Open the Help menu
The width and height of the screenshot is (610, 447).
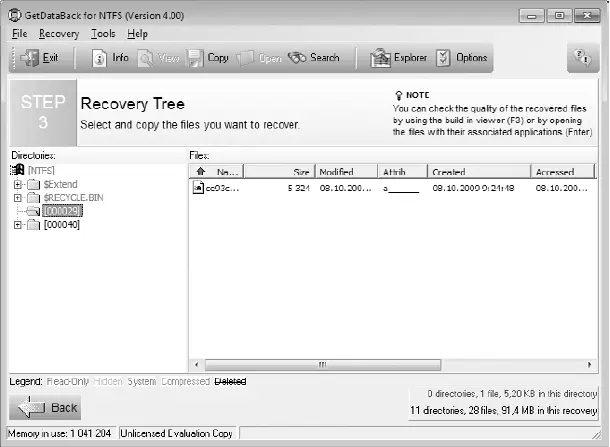click(137, 34)
